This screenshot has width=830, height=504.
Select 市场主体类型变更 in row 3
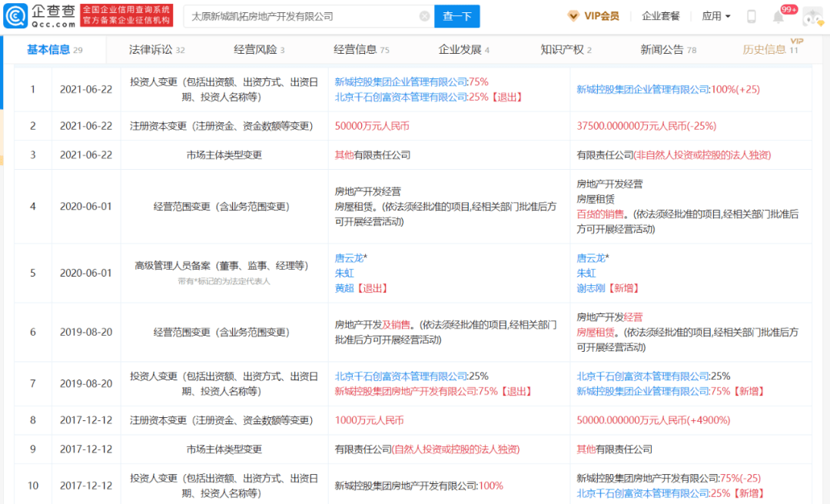click(224, 155)
